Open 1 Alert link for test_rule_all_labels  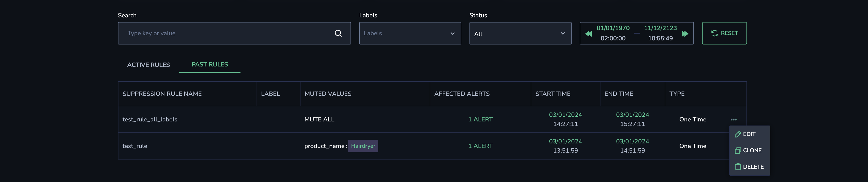[x=480, y=119]
